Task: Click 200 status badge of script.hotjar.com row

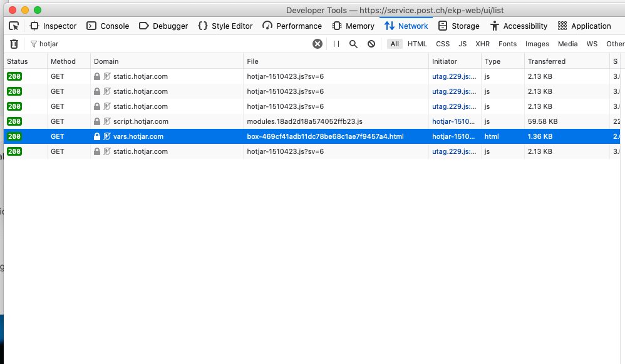Action: 14,121
